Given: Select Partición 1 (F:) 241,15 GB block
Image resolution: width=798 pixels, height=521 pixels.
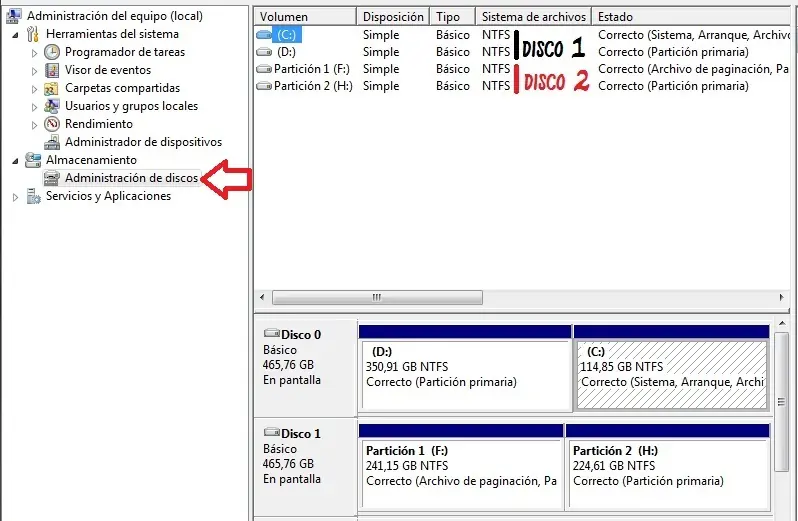Looking at the screenshot, I should (x=462, y=473).
